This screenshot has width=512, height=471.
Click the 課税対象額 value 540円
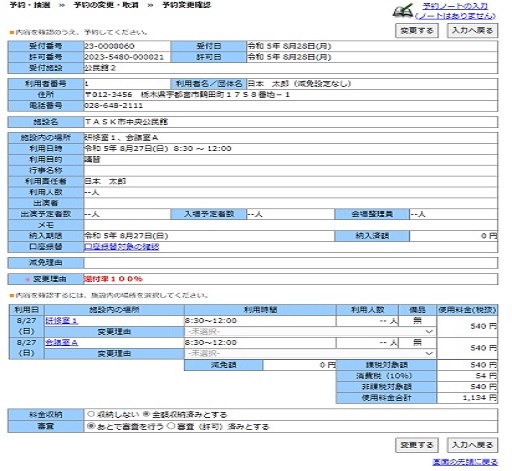tap(484, 365)
